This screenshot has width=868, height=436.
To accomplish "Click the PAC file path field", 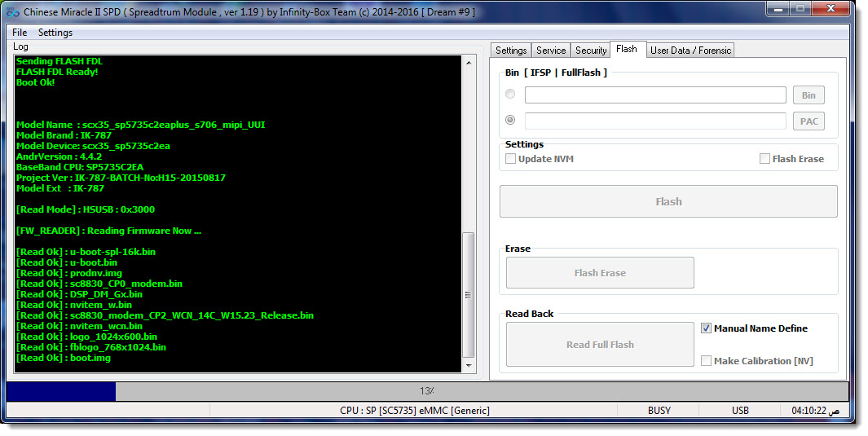I will pyautogui.click(x=655, y=121).
